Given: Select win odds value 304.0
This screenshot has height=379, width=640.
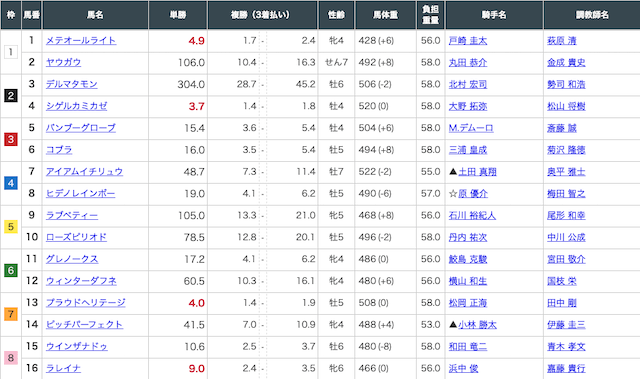Looking at the screenshot, I should coord(191,84).
